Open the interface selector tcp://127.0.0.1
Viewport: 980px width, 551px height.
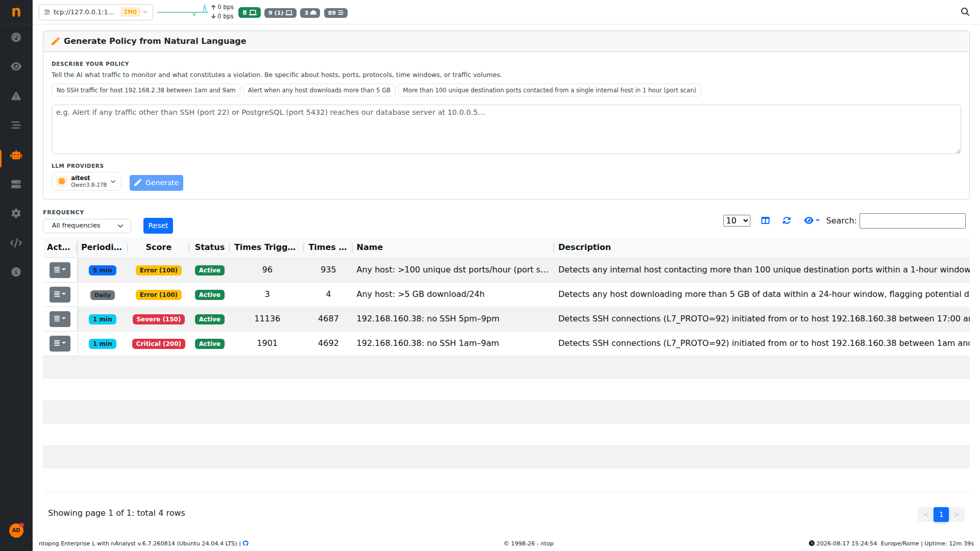pos(96,12)
